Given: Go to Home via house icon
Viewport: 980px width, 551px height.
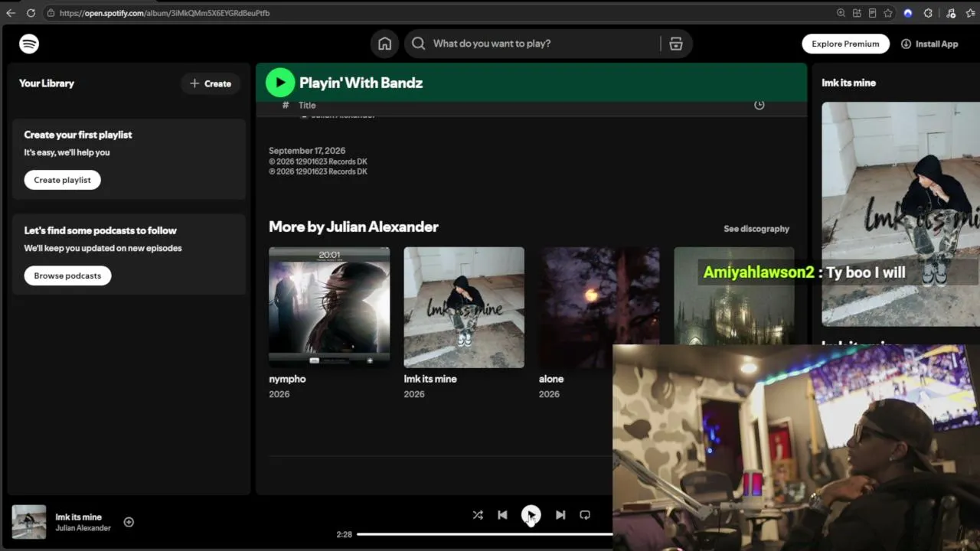Looking at the screenshot, I should tap(384, 44).
